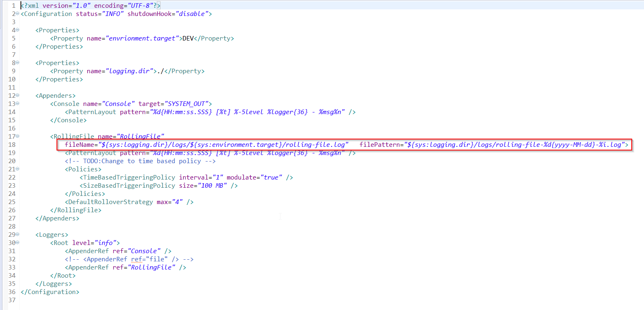Click the size="100 MB" attribute value
This screenshot has height=310, width=644.
212,186
